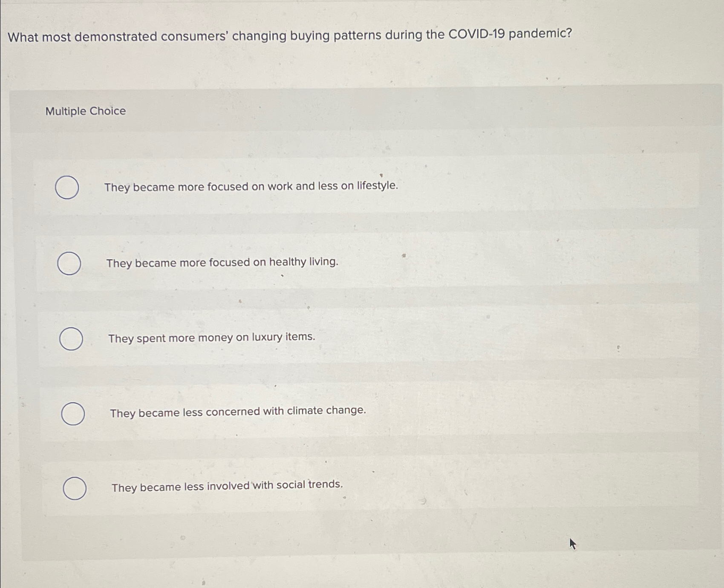Click the mouse cursor location near bottom right

(x=571, y=544)
